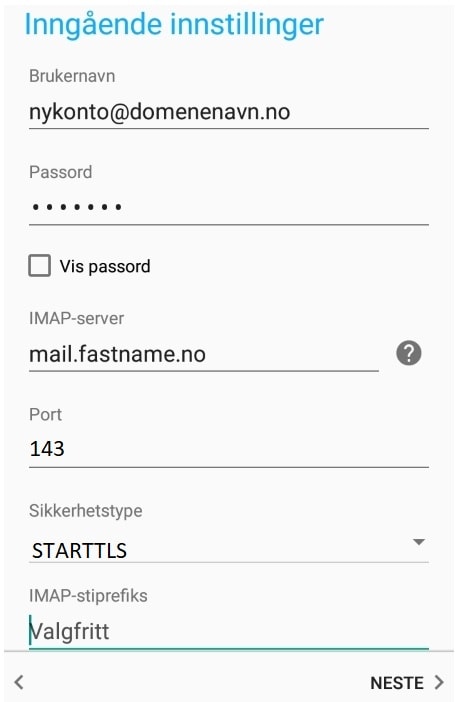Tap the Port label
Image resolution: width=455 pixels, height=702 pixels.
point(45,415)
